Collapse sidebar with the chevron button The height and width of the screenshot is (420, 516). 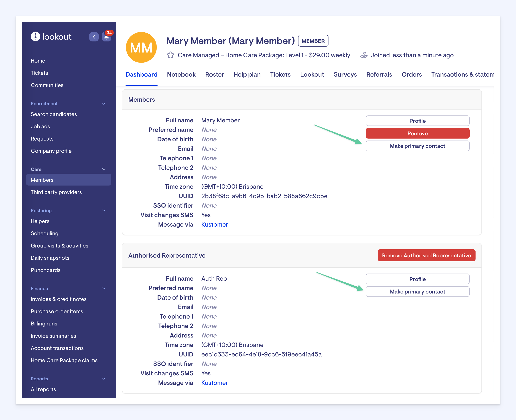pos(94,37)
